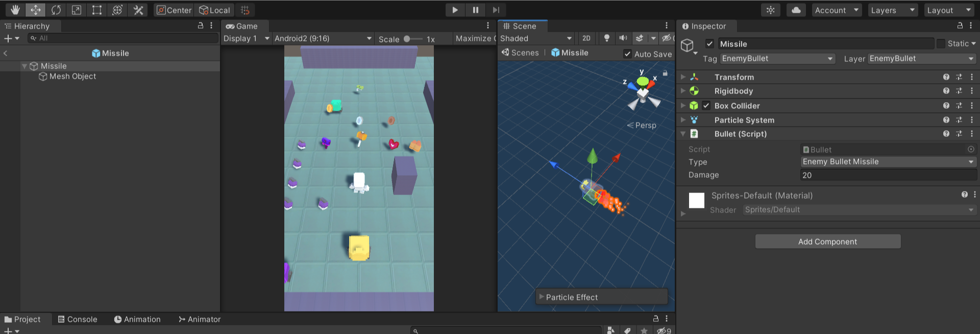Collapse the Bullet (Script) component

[683, 133]
